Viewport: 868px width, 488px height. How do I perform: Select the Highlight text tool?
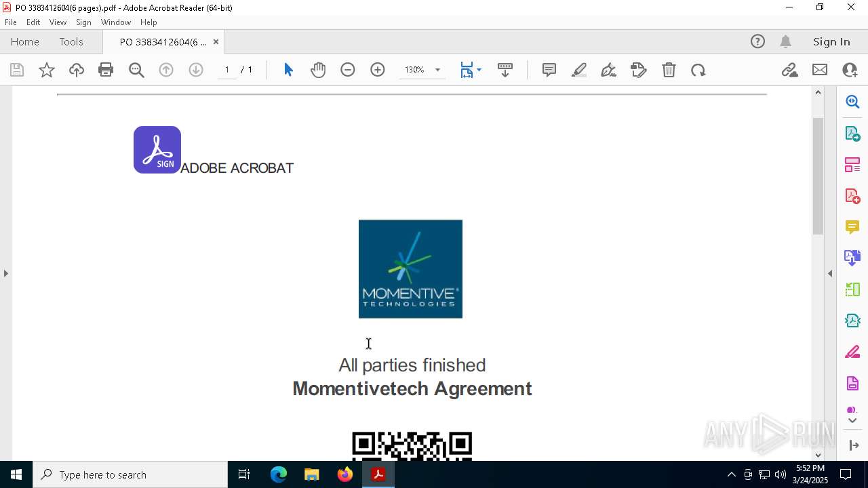coord(579,70)
